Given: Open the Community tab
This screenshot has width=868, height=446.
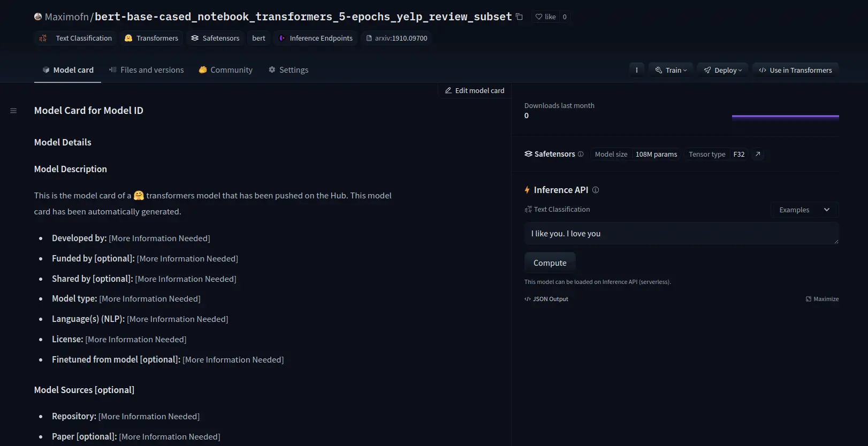Looking at the screenshot, I should click(x=225, y=70).
